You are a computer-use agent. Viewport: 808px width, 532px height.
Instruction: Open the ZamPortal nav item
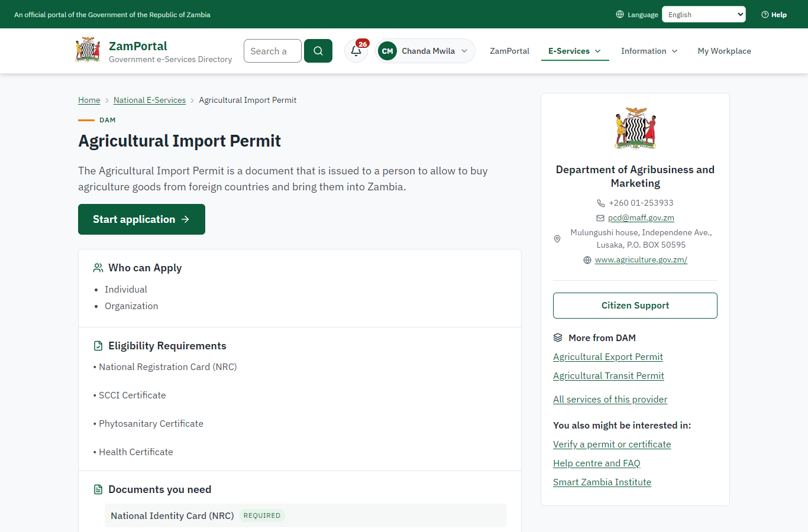510,51
